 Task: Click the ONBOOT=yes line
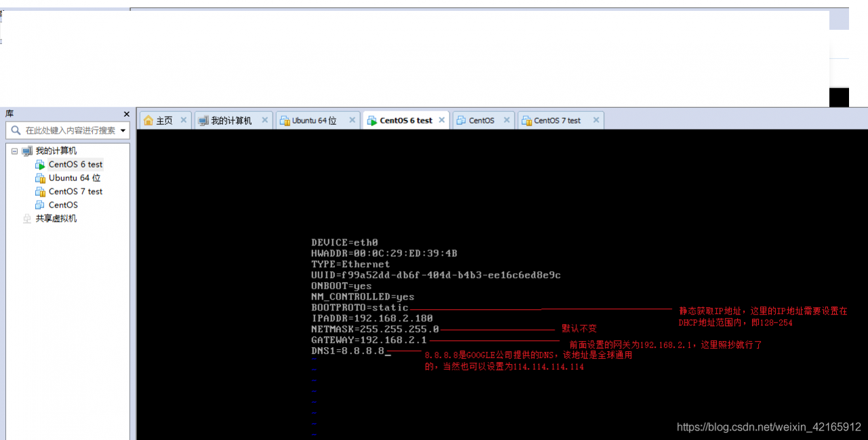point(342,285)
